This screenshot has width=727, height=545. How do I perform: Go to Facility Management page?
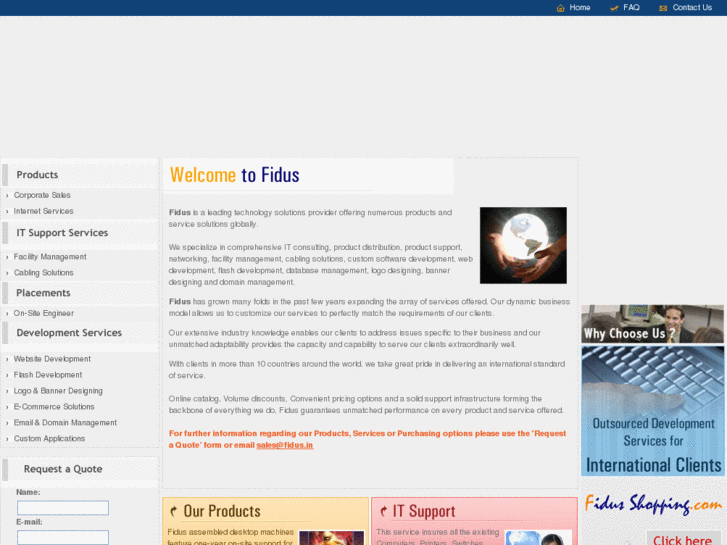[50, 257]
